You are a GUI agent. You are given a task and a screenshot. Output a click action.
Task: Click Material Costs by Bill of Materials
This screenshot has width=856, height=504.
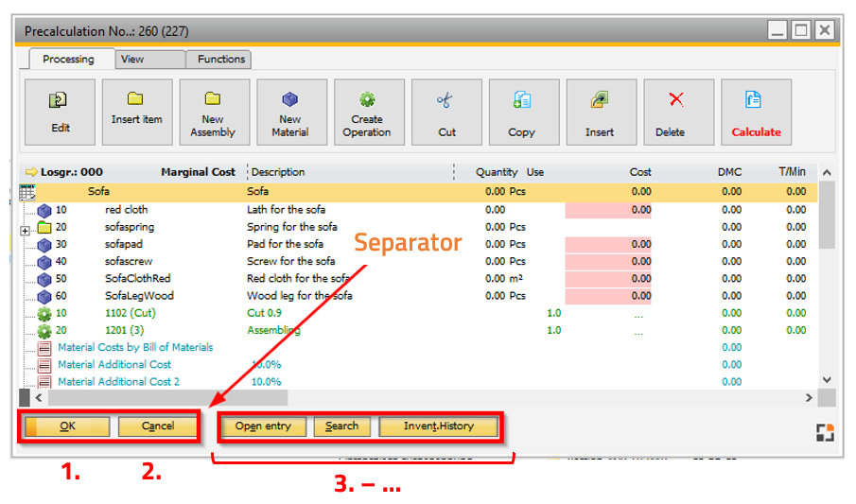135,347
